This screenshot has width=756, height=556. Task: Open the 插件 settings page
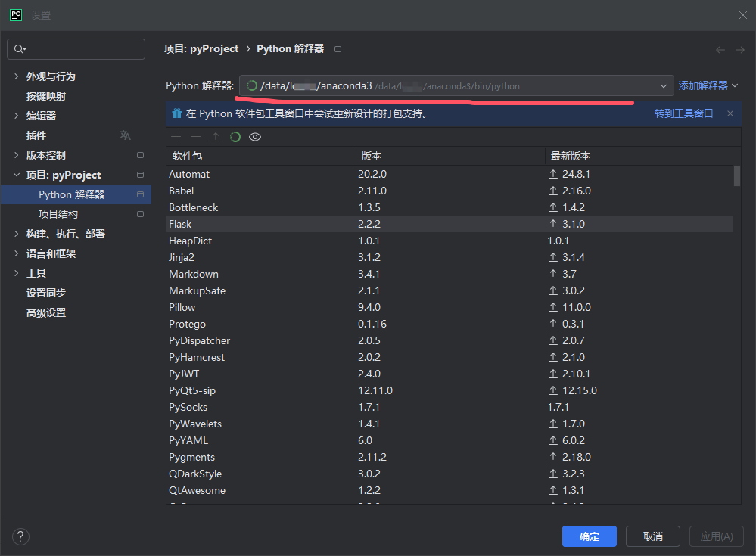(x=36, y=135)
